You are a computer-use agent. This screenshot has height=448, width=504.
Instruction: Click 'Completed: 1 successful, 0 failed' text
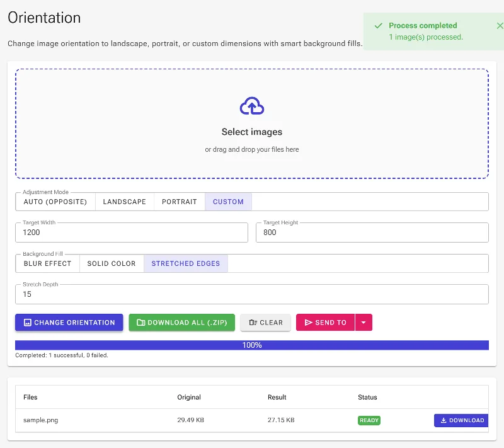pos(62,355)
